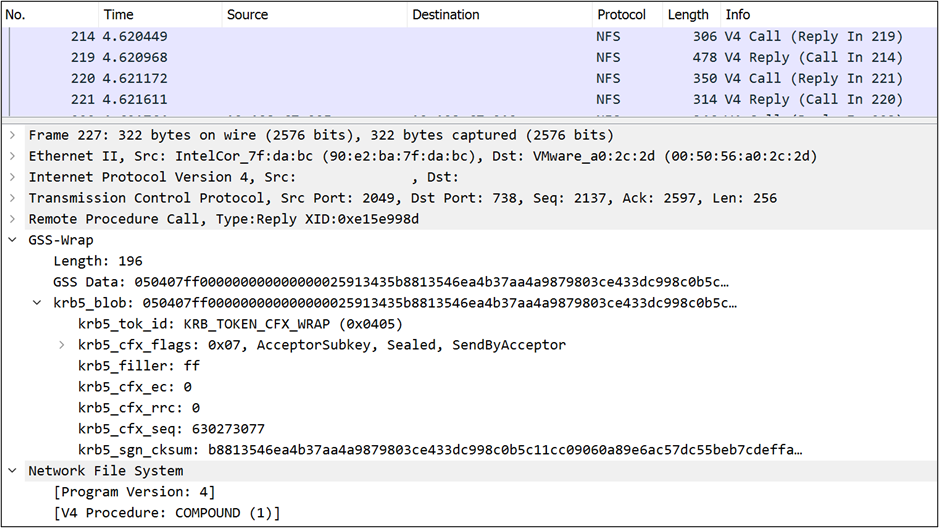
Task: Expand Remote Procedure Call row
Action: (x=12, y=219)
